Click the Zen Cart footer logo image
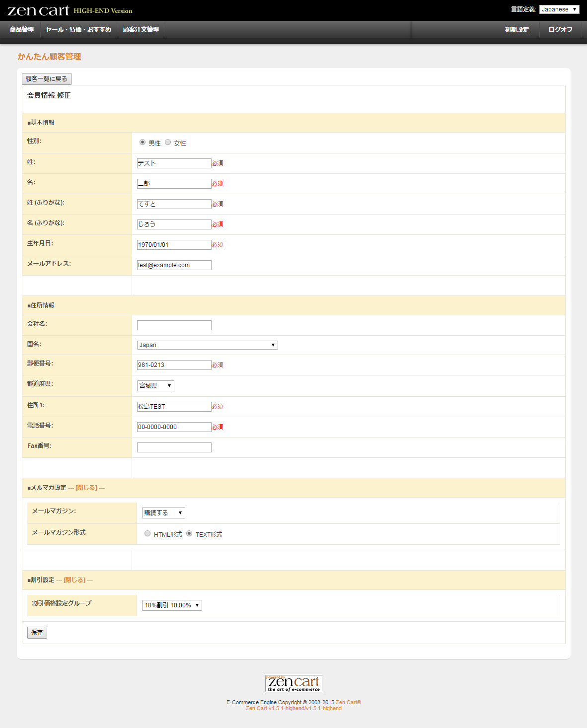 (x=293, y=683)
